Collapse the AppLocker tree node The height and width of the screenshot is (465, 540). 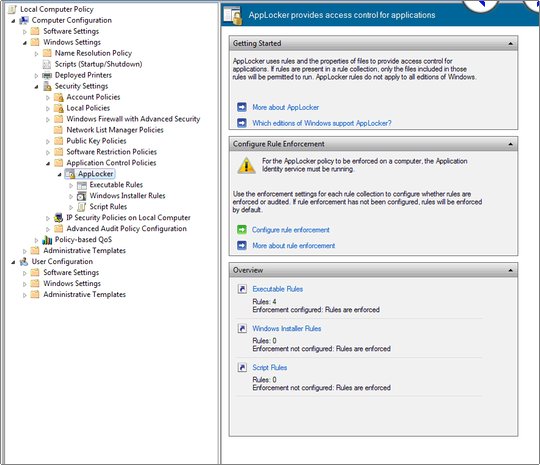click(60, 175)
